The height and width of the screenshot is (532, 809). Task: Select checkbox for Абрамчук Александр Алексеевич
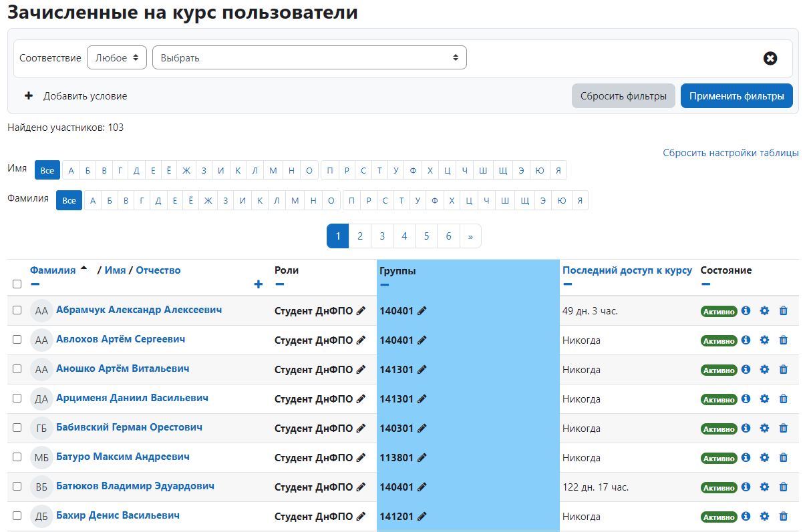[17, 310]
